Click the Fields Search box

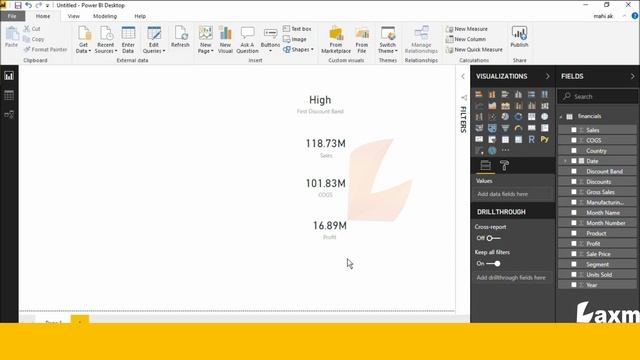[597, 96]
